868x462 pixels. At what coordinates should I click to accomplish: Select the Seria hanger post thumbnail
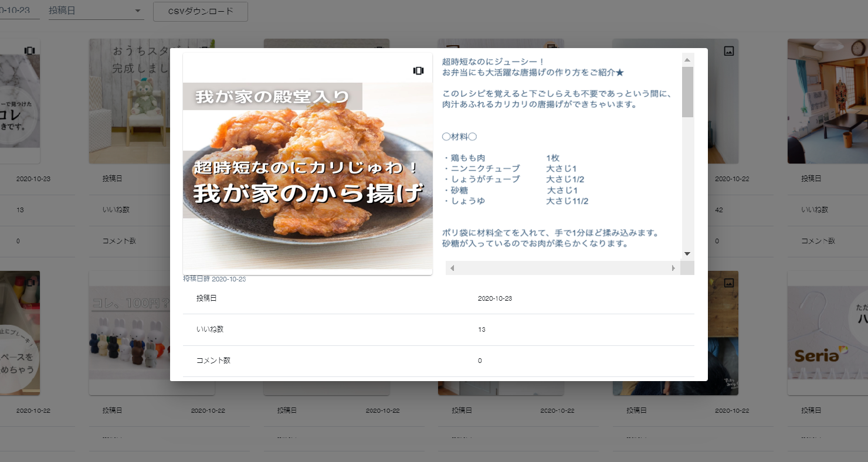coord(827,333)
